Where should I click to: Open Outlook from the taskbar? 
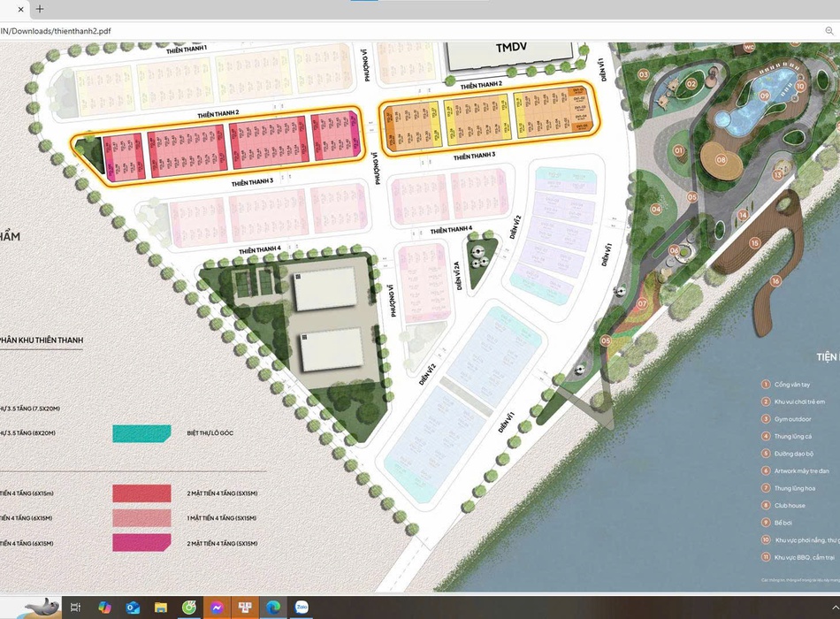(133, 608)
